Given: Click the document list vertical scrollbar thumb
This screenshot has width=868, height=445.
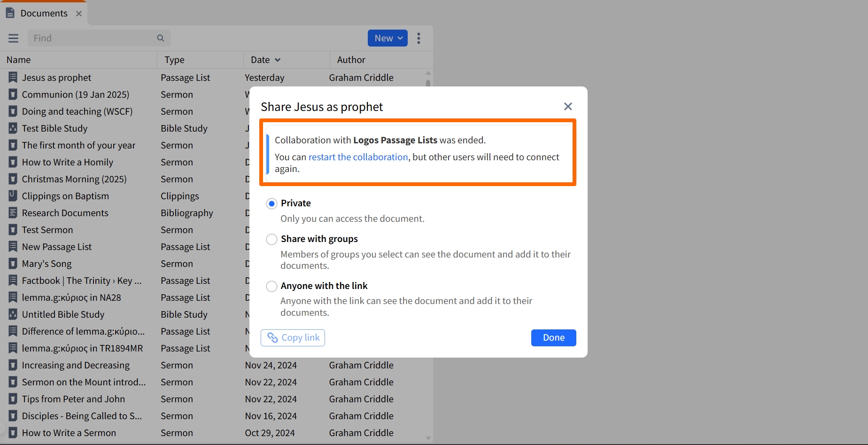Looking at the screenshot, I should point(428,83).
